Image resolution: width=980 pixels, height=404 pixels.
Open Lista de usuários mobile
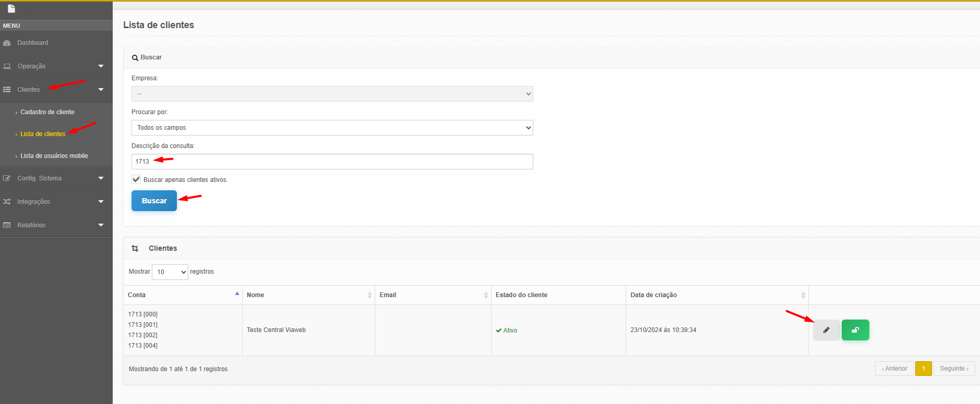54,156
